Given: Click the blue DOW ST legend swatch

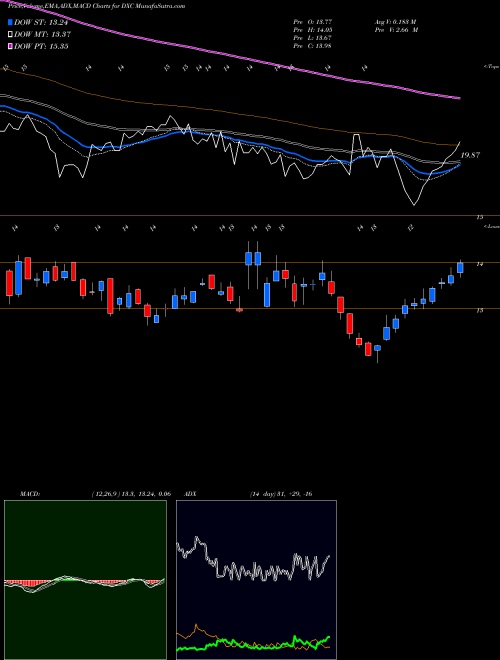Looking at the screenshot, I should pos(11,22).
